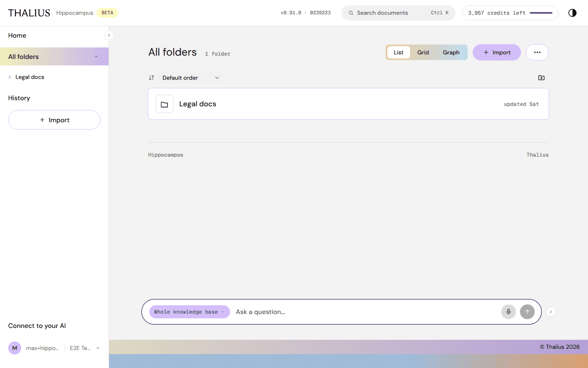Click the M user avatar
Image resolution: width=588 pixels, height=368 pixels.
click(15, 348)
